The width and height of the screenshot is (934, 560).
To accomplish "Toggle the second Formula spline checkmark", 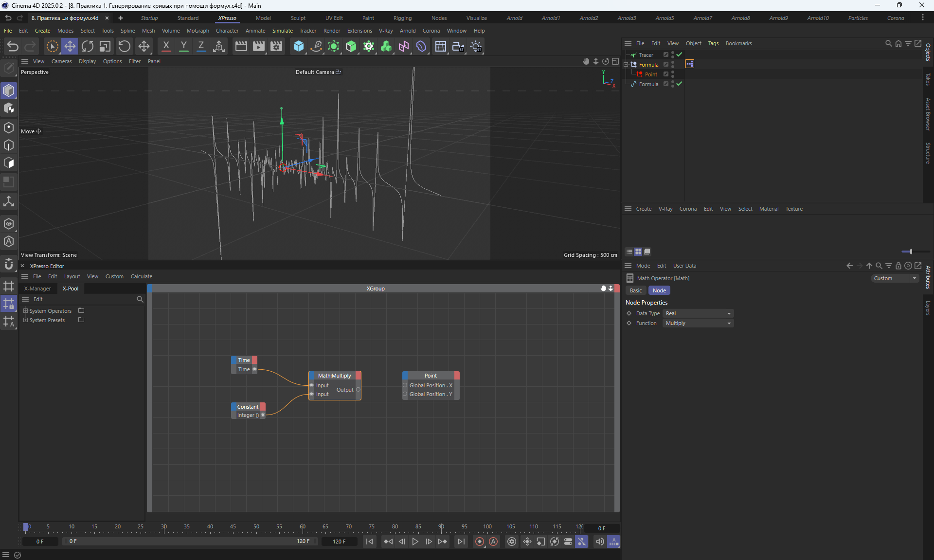I will 680,84.
